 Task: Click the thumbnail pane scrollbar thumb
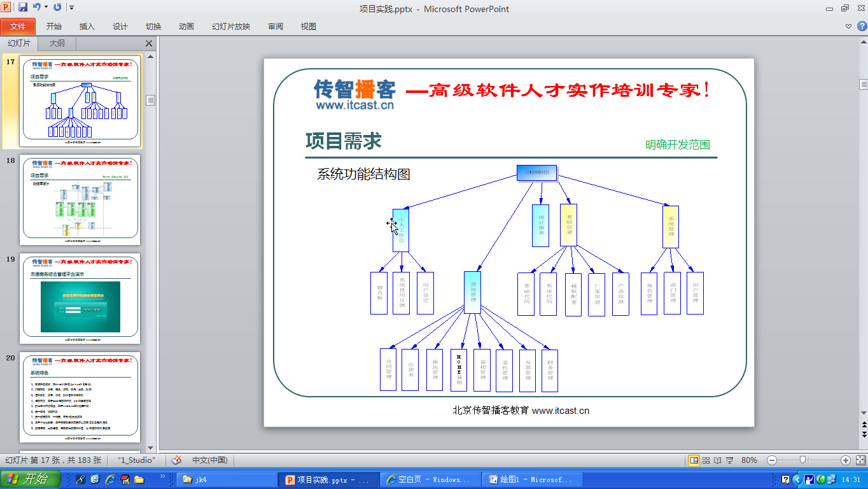[x=151, y=100]
